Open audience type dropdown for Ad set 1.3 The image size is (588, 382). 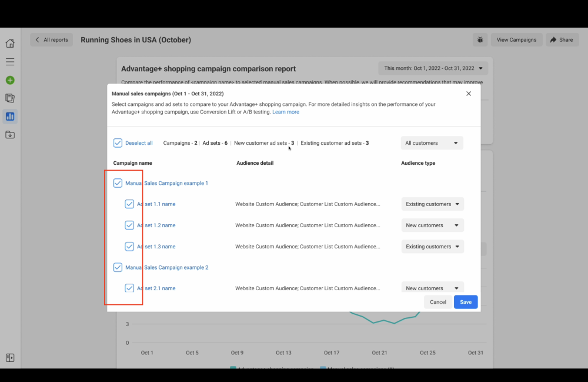tap(432, 247)
